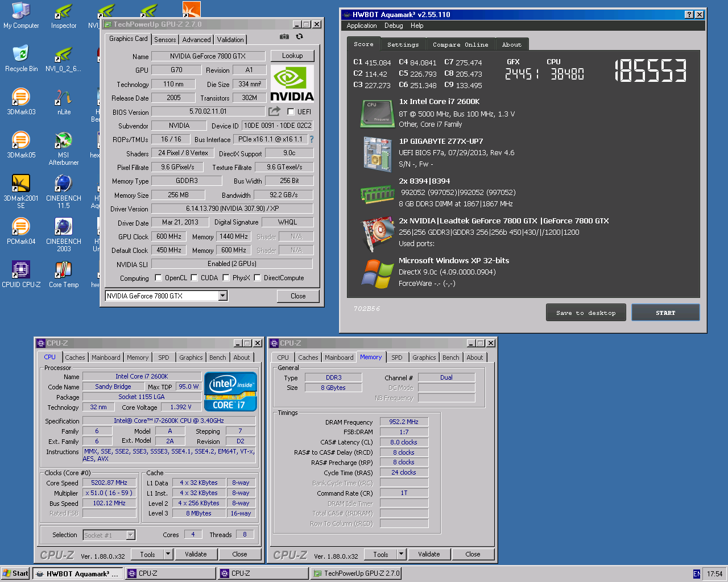Open the My Computer desktop icon
This screenshot has height=582, width=728.
point(21,15)
